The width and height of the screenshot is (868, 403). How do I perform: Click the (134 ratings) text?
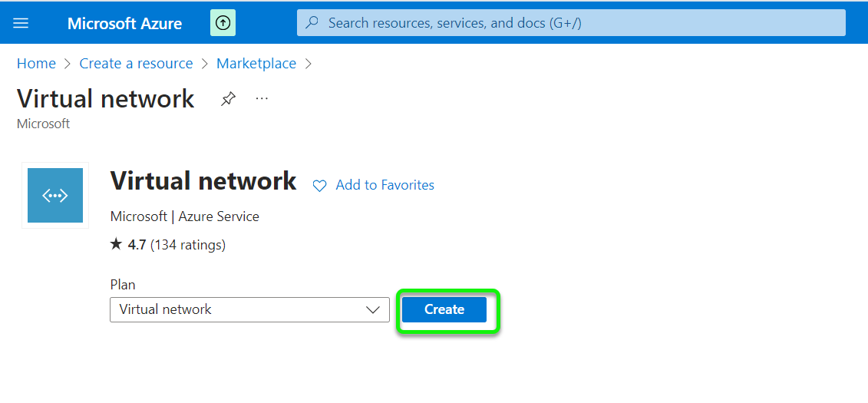(188, 245)
